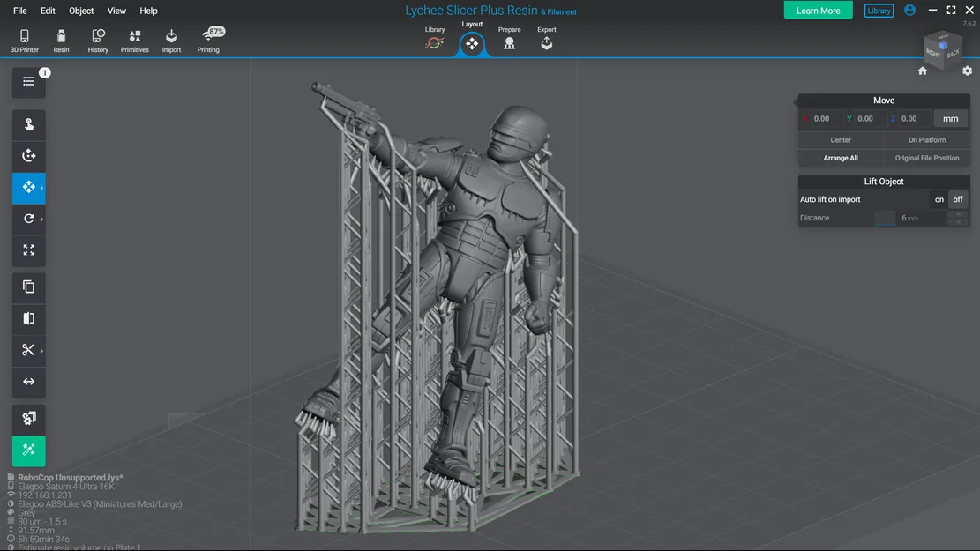Select the scissors cut tool

[29, 350]
